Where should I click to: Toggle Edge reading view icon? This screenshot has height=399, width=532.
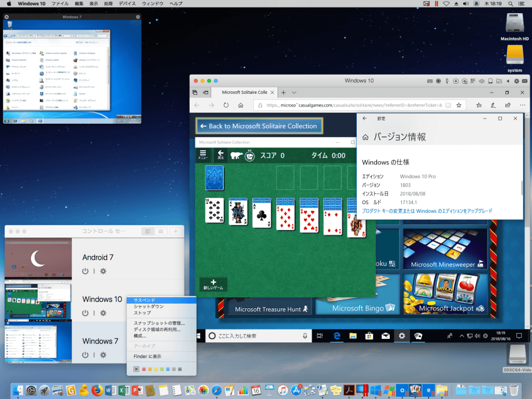coord(448,105)
